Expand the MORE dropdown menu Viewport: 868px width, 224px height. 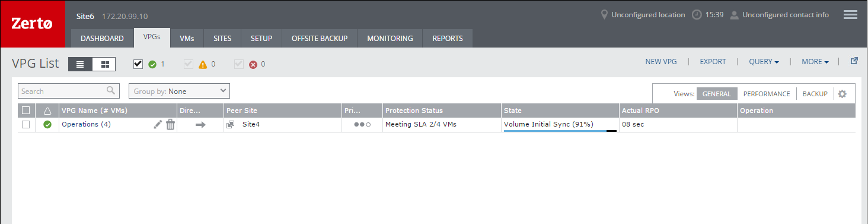point(815,61)
